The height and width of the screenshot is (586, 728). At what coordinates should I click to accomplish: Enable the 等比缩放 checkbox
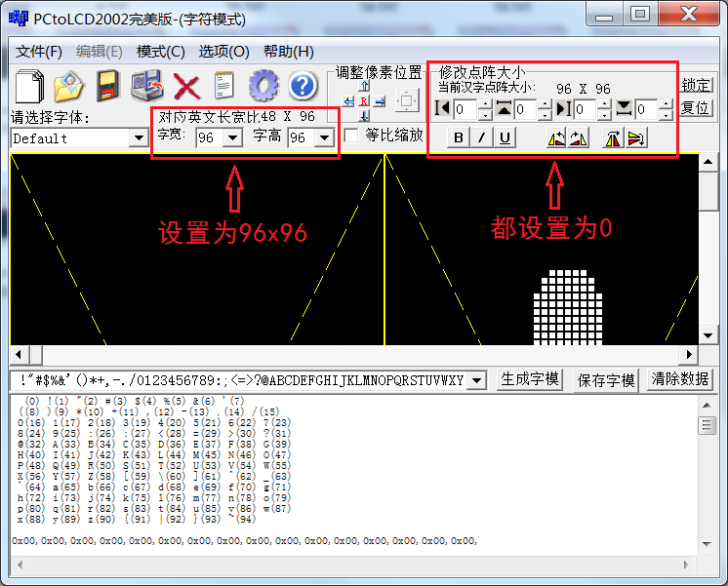352,136
